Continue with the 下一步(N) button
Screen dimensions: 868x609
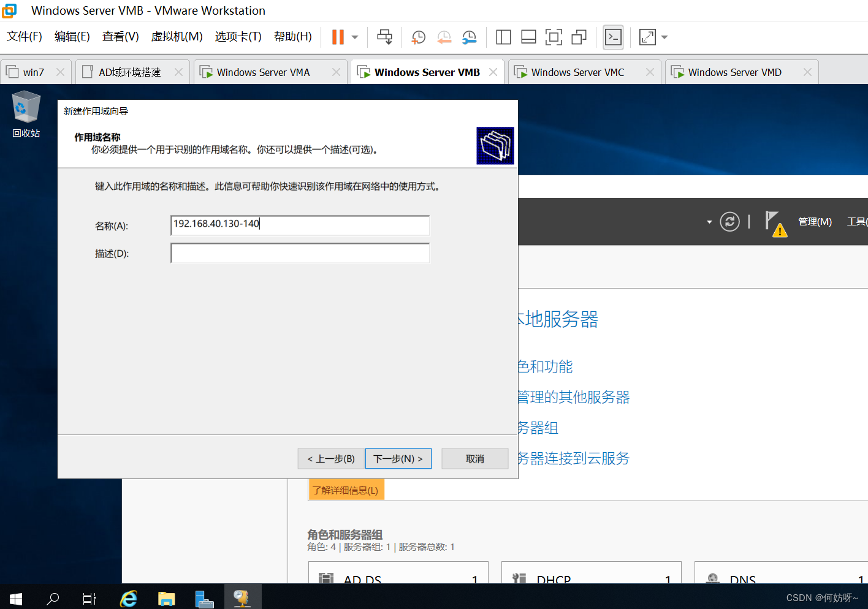pyautogui.click(x=398, y=459)
